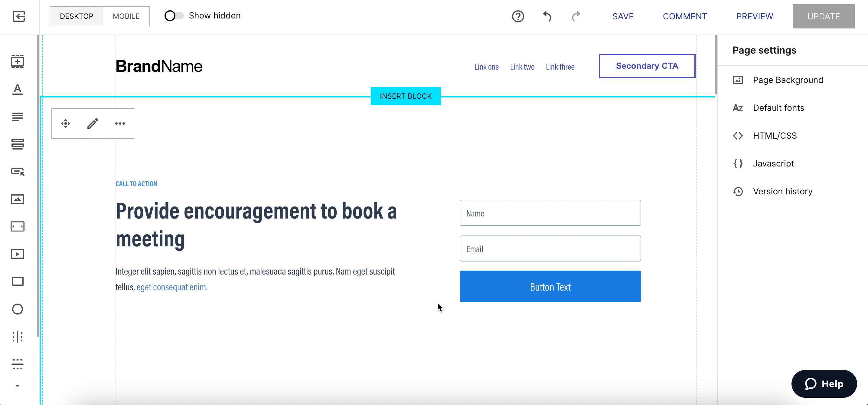The width and height of the screenshot is (868, 405).
Task: Click the SAVE button
Action: pyautogui.click(x=623, y=16)
